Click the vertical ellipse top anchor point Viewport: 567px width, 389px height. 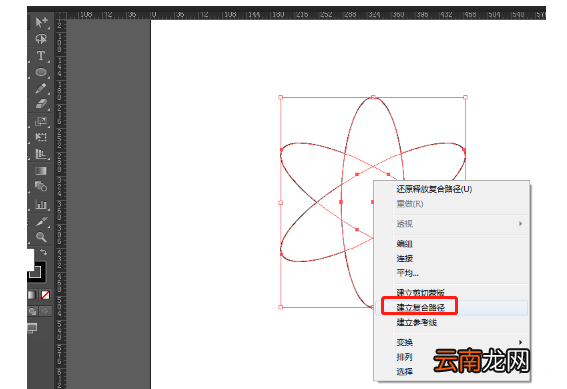[x=373, y=97]
